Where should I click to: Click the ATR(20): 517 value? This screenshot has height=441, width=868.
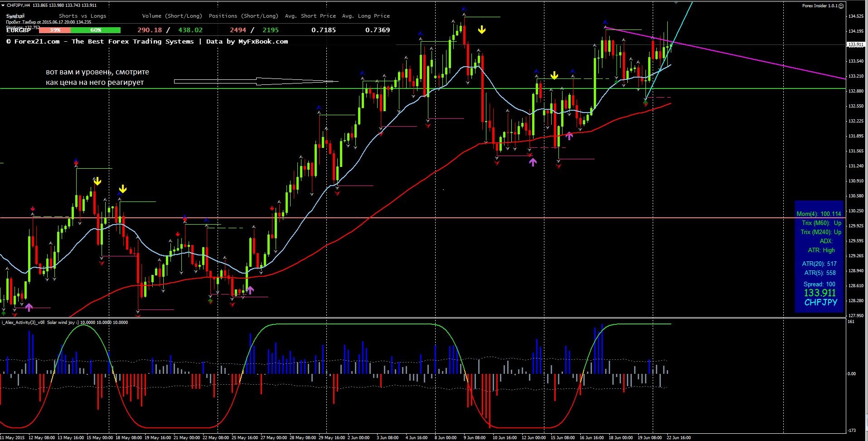coord(819,264)
